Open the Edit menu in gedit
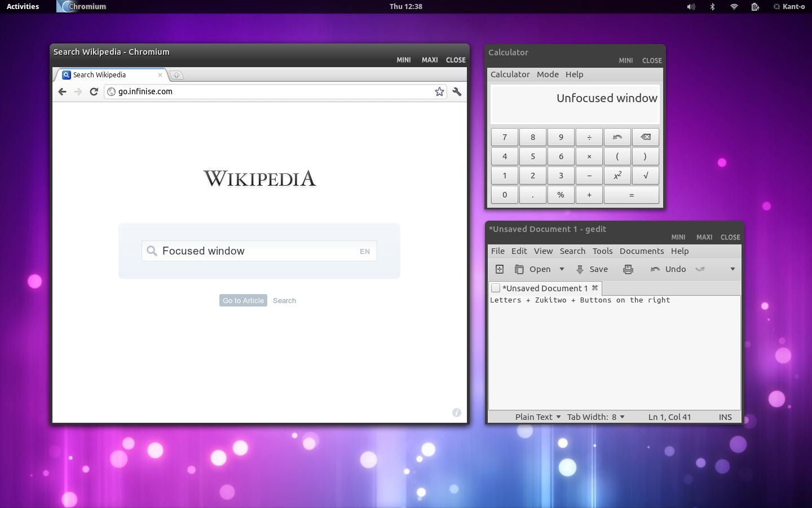Viewport: 812px width, 508px height. pyautogui.click(x=519, y=251)
